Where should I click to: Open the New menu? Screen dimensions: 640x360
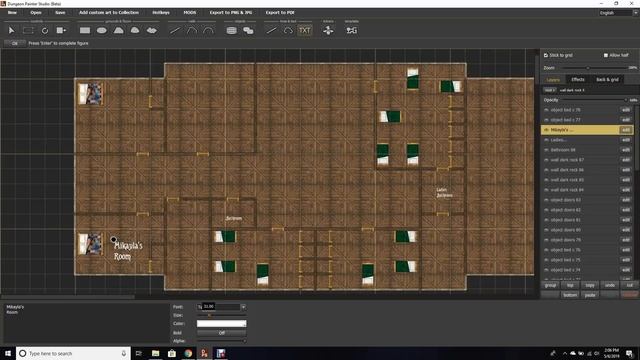click(12, 13)
